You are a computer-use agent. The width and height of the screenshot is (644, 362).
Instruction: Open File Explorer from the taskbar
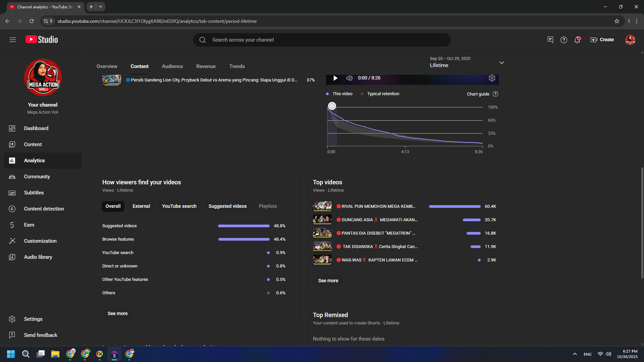click(x=55, y=354)
